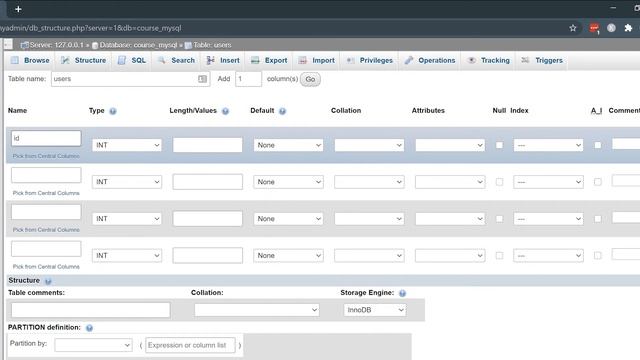Open the Triggers tab
The height and width of the screenshot is (360, 640).
coord(542,60)
